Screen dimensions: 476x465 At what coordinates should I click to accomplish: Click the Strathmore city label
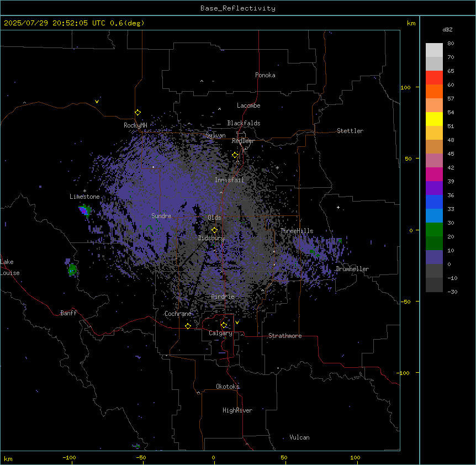pyautogui.click(x=285, y=336)
